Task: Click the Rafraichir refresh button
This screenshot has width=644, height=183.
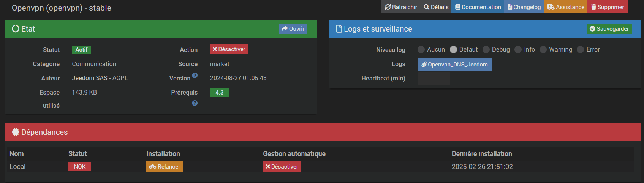Action: pyautogui.click(x=400, y=7)
